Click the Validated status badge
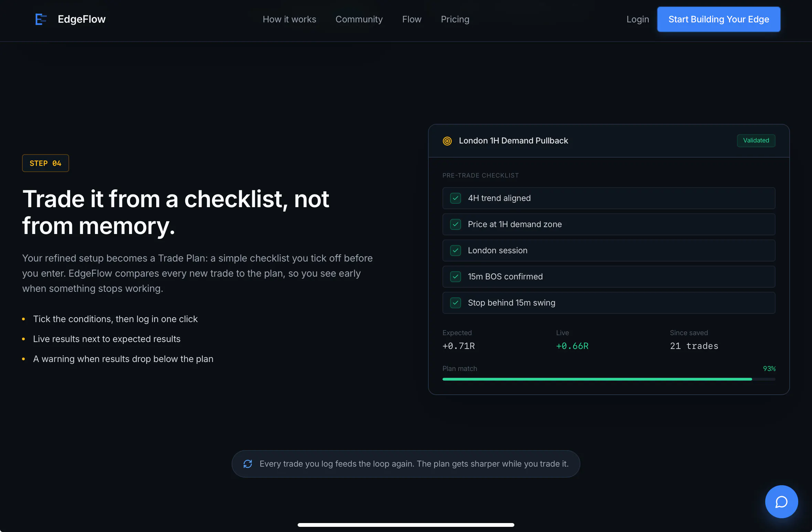This screenshot has width=812, height=532. coord(756,140)
